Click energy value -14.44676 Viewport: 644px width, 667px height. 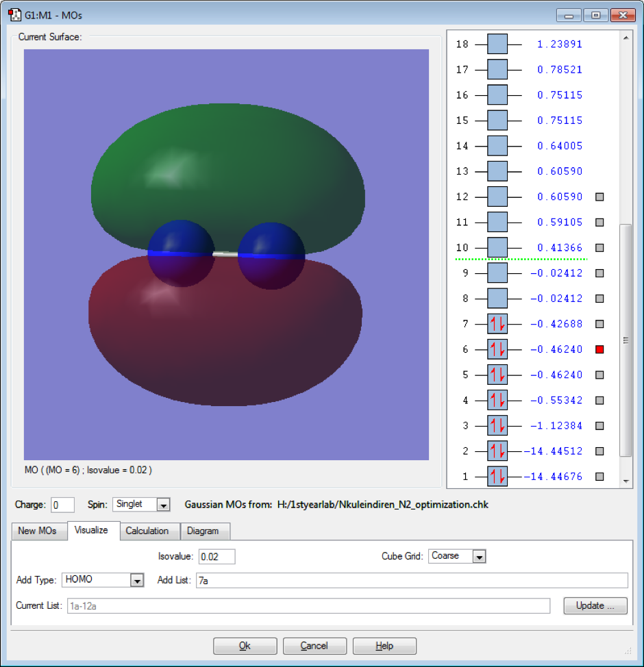(x=553, y=477)
